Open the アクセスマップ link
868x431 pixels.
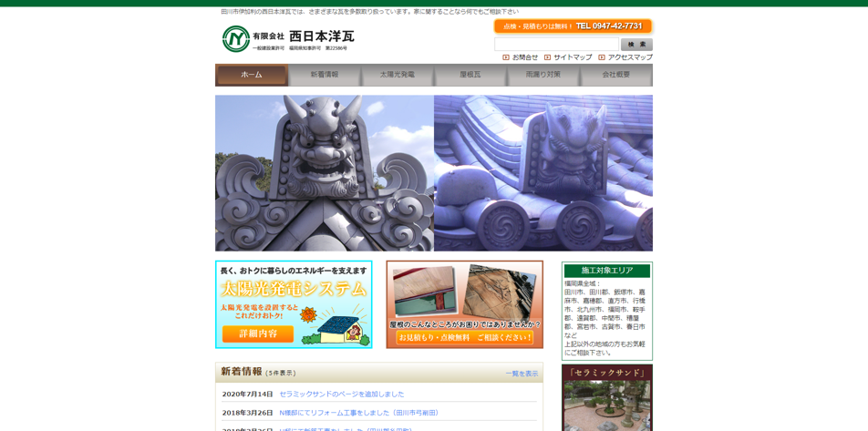coord(630,57)
